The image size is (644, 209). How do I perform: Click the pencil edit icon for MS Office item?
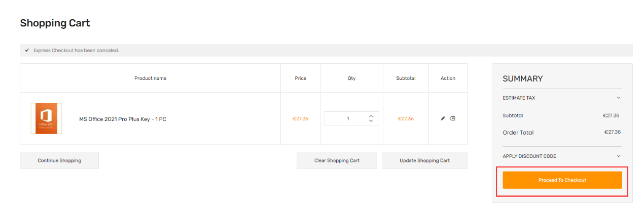click(443, 118)
